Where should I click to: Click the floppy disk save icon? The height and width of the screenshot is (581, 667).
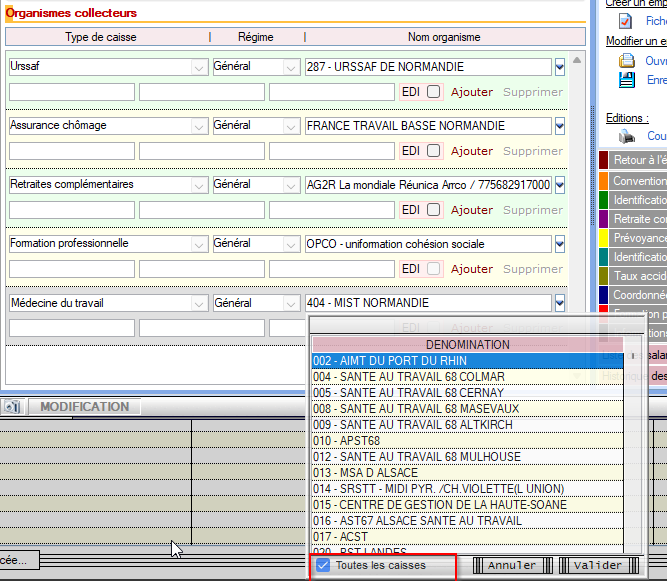(x=627, y=80)
